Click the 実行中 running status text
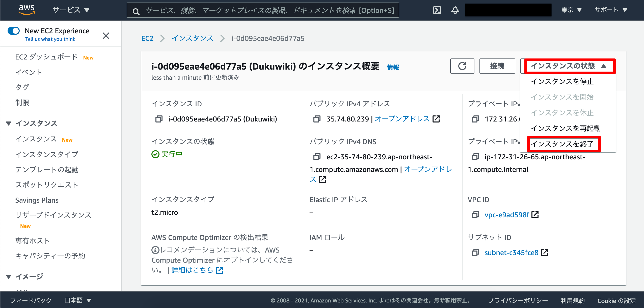Image resolution: width=644 pixels, height=308 pixels. pyautogui.click(x=172, y=154)
